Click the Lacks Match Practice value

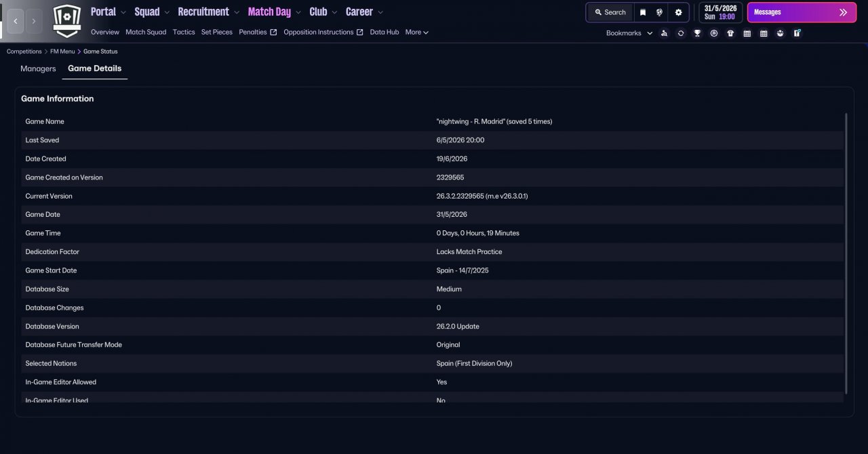tap(469, 251)
